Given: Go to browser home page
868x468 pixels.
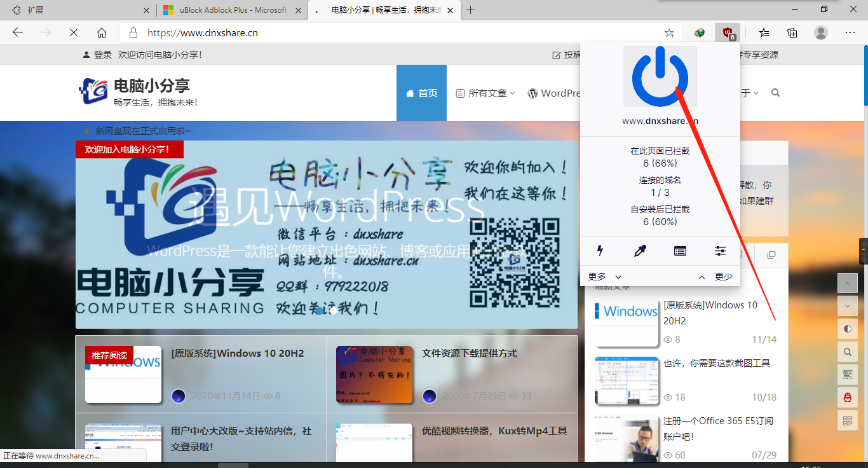Looking at the screenshot, I should point(102,32).
